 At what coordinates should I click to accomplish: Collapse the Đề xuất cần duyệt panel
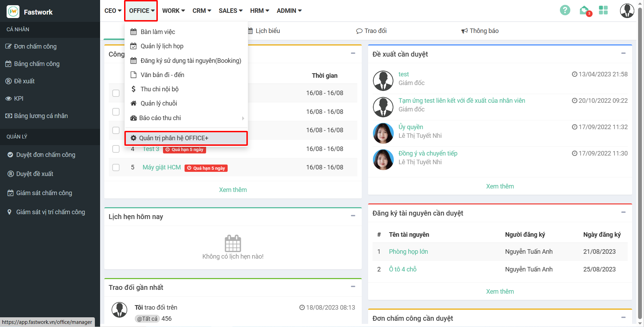coord(623,53)
